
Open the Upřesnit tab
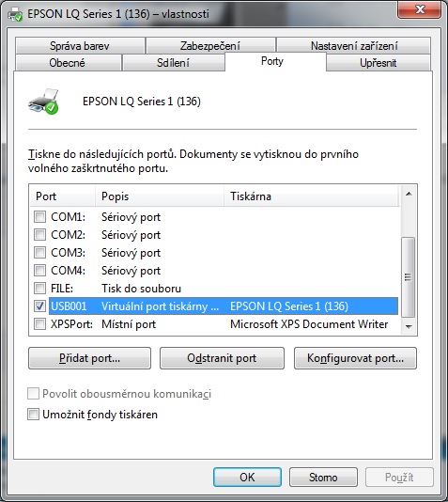click(x=378, y=63)
